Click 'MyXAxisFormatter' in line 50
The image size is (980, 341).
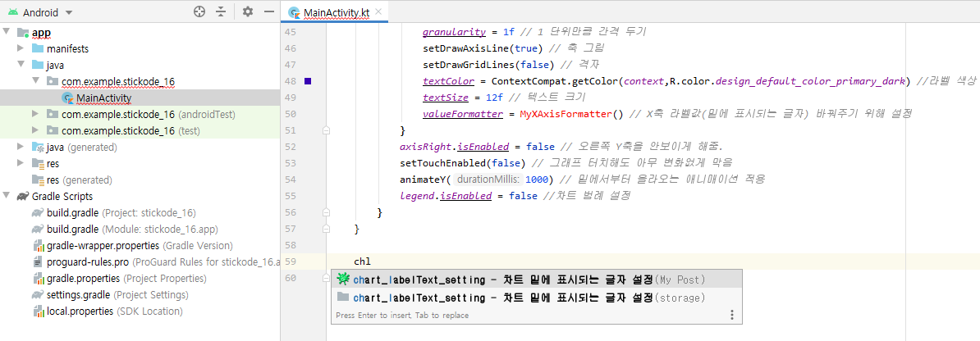[565, 114]
